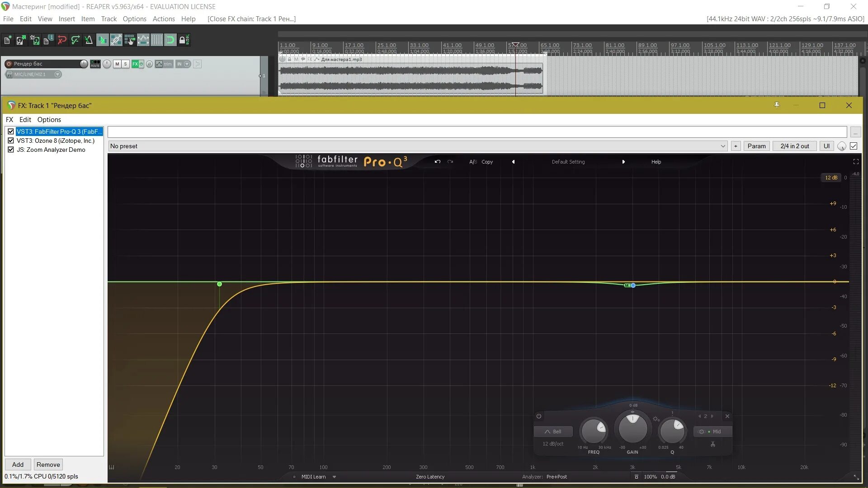Adjust the FX wet/dry mix knob
This screenshot has height=488, width=868.
pos(841,146)
